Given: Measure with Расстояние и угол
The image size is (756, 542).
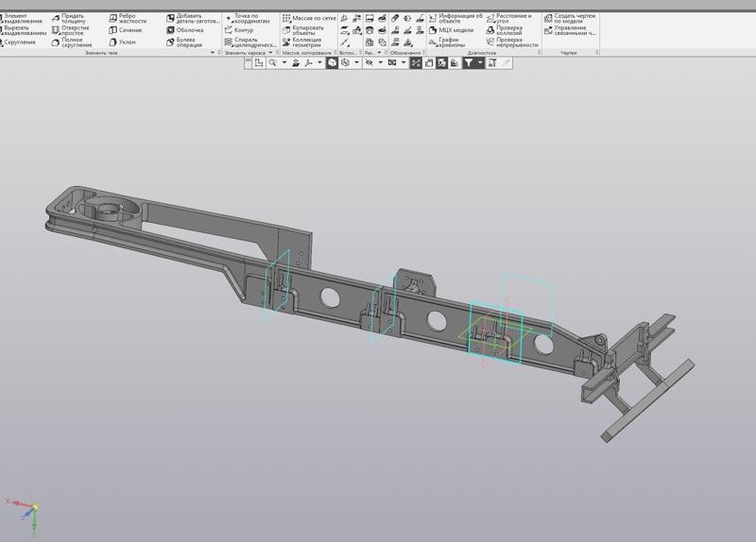Looking at the screenshot, I should [509, 18].
